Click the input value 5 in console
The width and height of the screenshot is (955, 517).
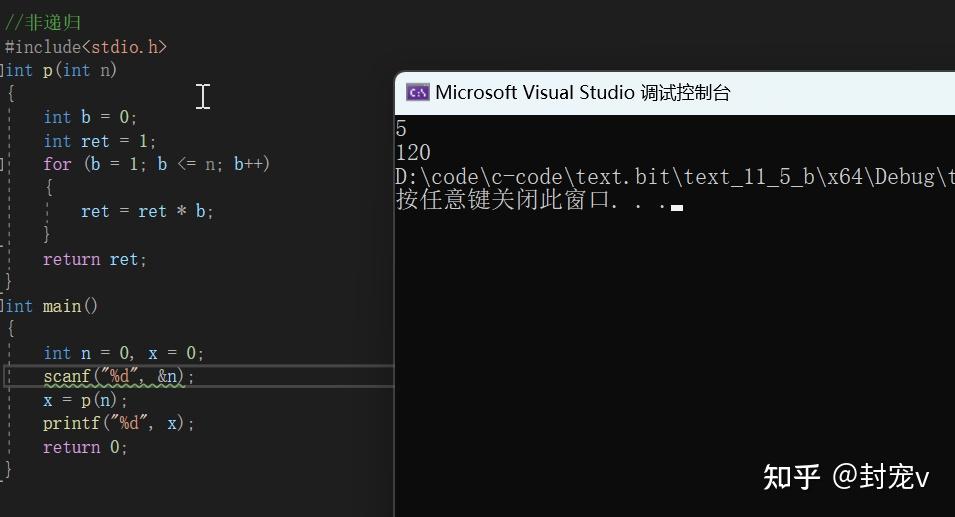click(x=401, y=129)
